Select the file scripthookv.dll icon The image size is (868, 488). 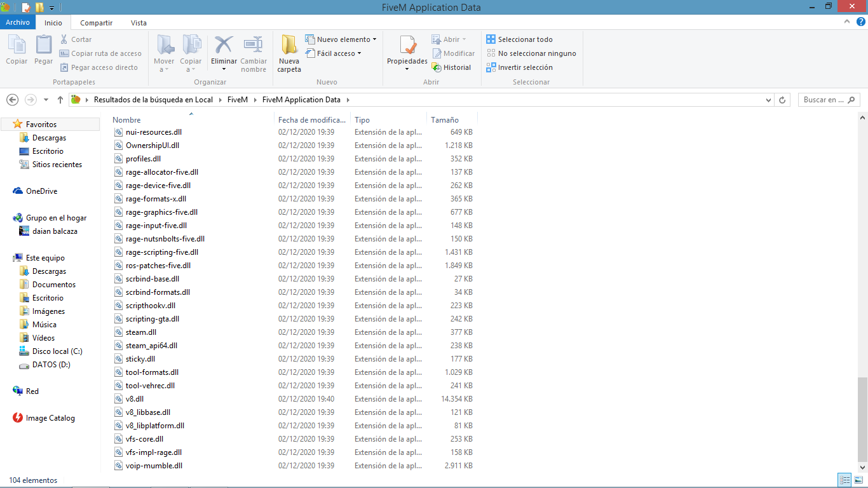click(x=118, y=306)
